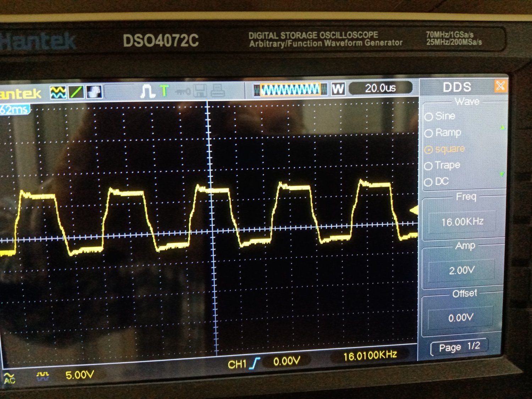This screenshot has height=399, width=532.
Task: Click the green diagonal line icon
Action: (76, 92)
